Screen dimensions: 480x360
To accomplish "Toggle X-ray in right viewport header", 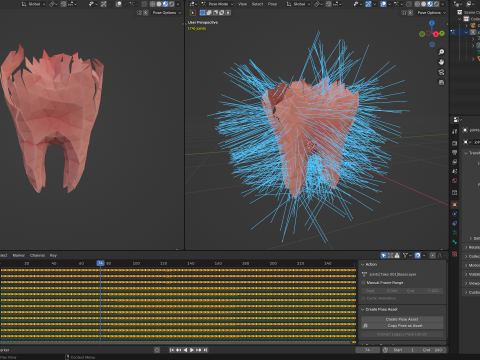I will click(x=409, y=4).
